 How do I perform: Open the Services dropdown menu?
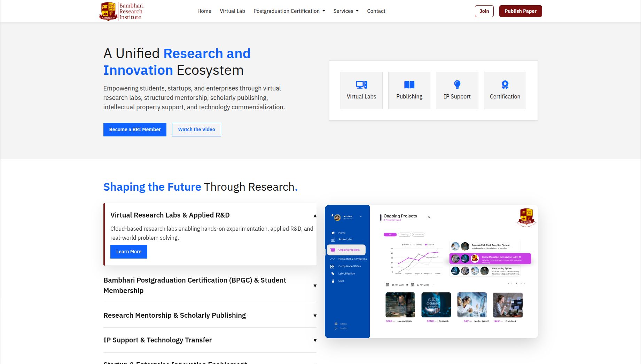[x=346, y=11]
